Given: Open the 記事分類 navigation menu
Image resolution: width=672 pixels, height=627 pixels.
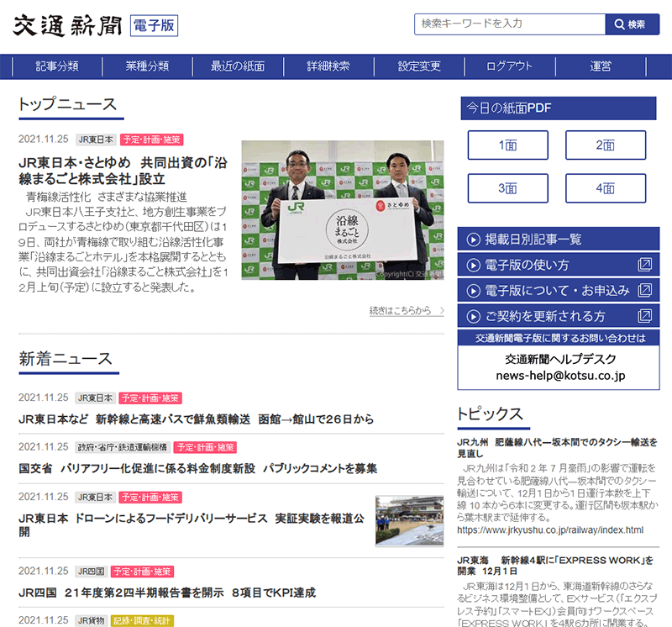Looking at the screenshot, I should coord(57,66).
